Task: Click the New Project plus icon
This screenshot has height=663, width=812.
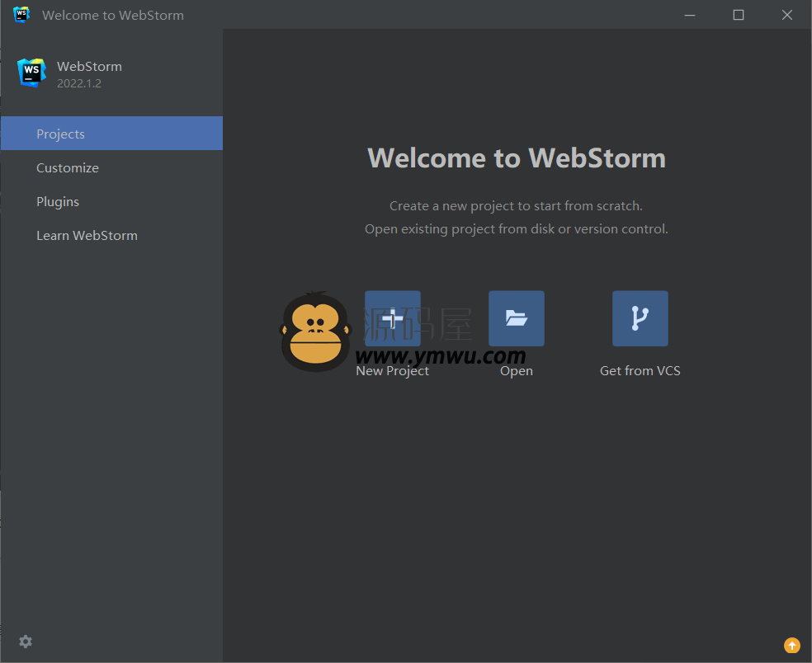Action: pyautogui.click(x=393, y=318)
